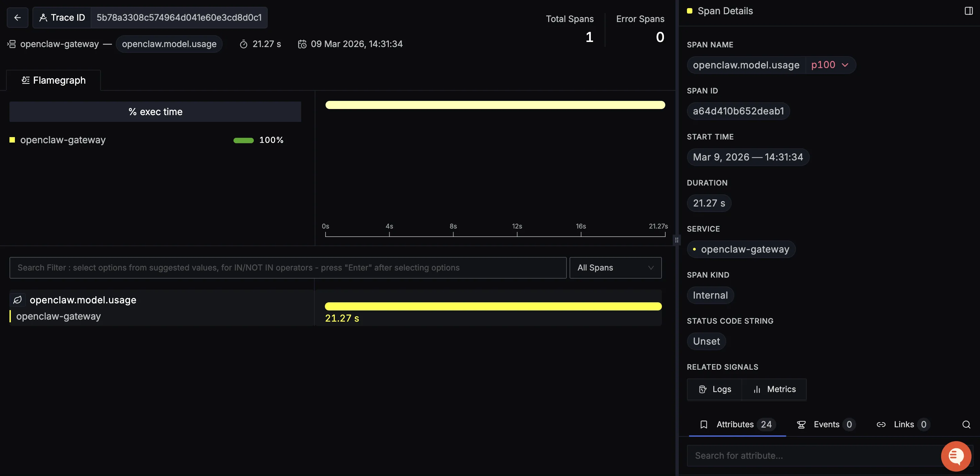Click the bookmark icon on the Attributes tab
The image size is (980, 476).
[x=704, y=424]
